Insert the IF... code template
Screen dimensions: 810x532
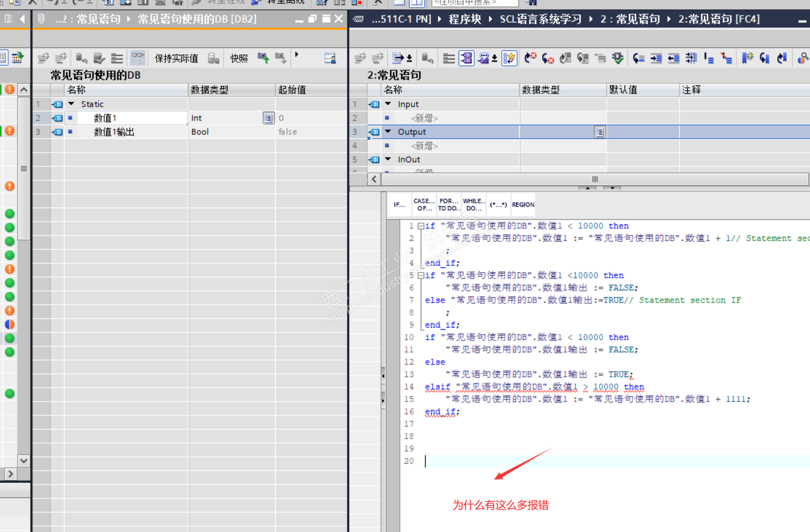399,204
